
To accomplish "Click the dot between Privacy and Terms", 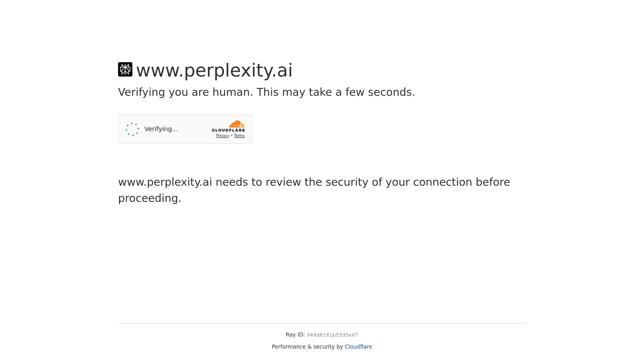I will click(231, 136).
